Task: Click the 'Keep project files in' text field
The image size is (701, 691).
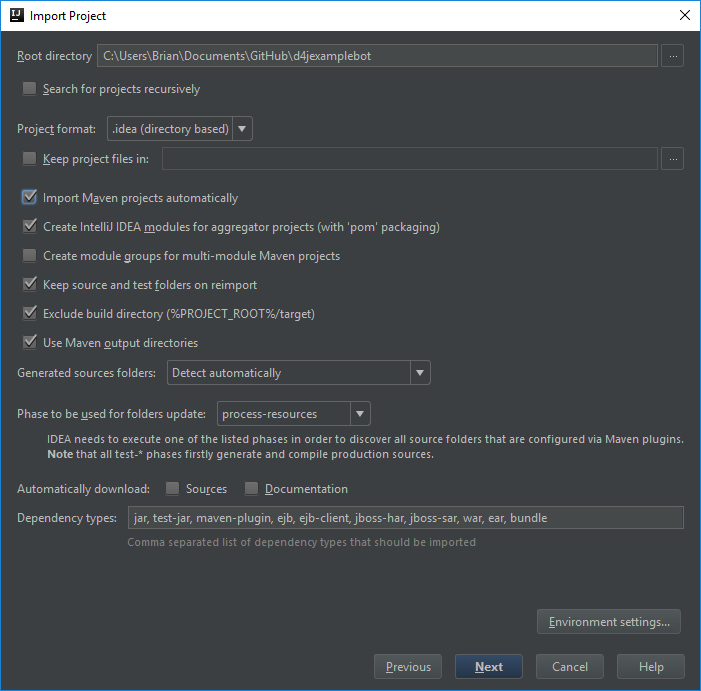Action: coord(410,159)
